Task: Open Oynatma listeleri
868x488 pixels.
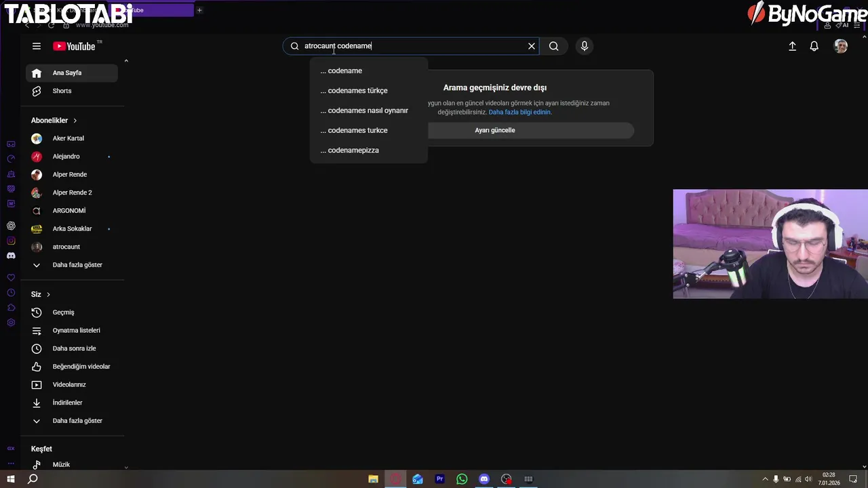Action: point(72,330)
